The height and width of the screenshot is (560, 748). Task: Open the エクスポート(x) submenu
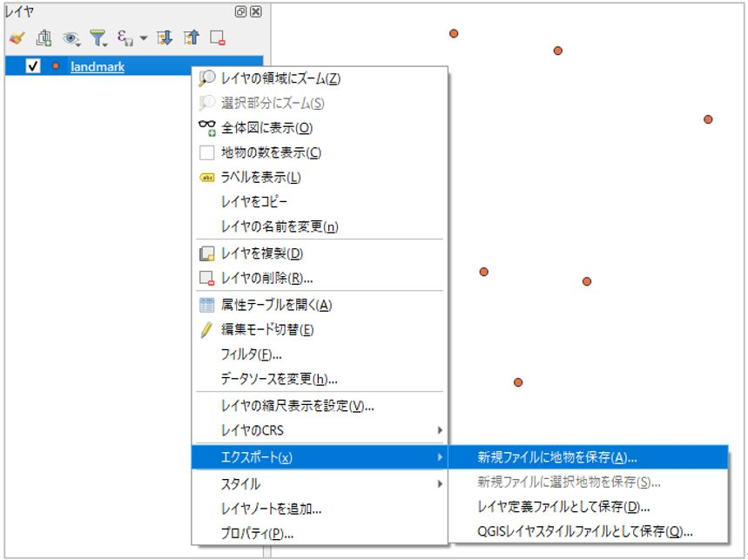(x=320, y=457)
